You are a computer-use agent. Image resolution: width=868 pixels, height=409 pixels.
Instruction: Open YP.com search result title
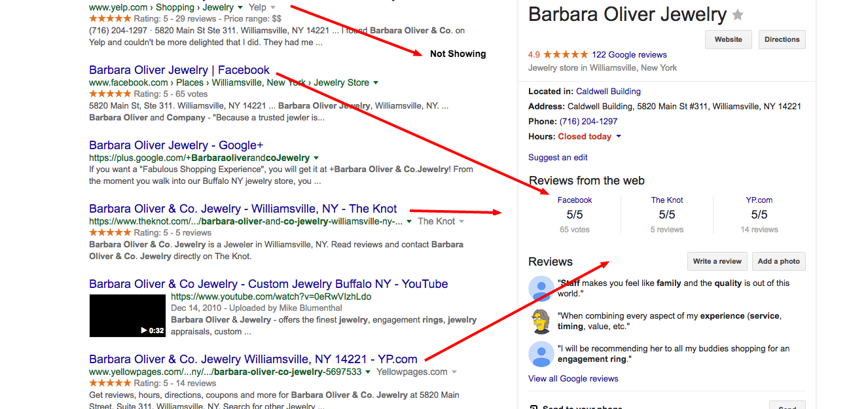pos(253,359)
